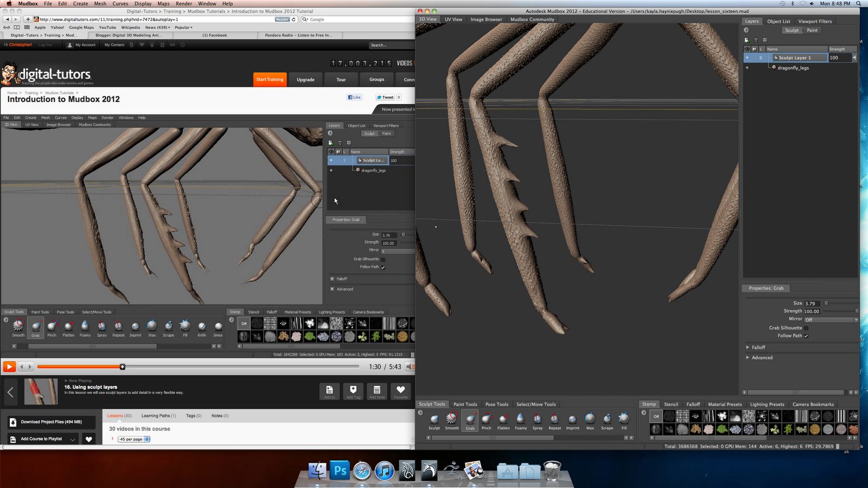Open the News bookmarks dropdown in Safari
Viewport: 868px width, 488px height.
coord(158,27)
